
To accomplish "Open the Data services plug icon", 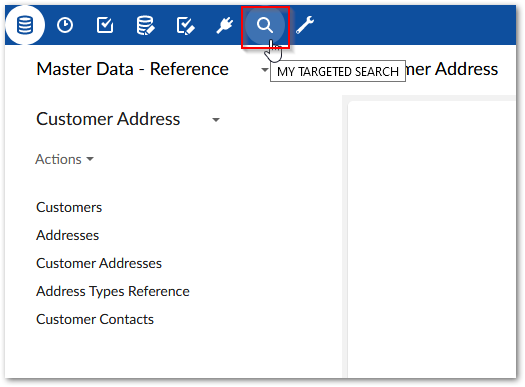I will coord(225,25).
